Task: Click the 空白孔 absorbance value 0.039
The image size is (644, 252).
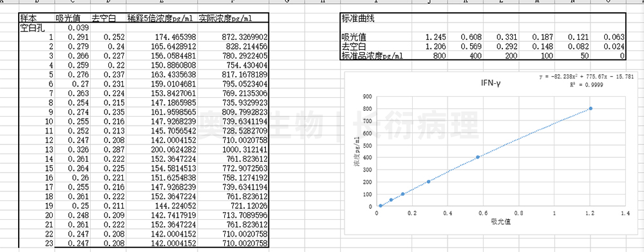Action: (72, 28)
